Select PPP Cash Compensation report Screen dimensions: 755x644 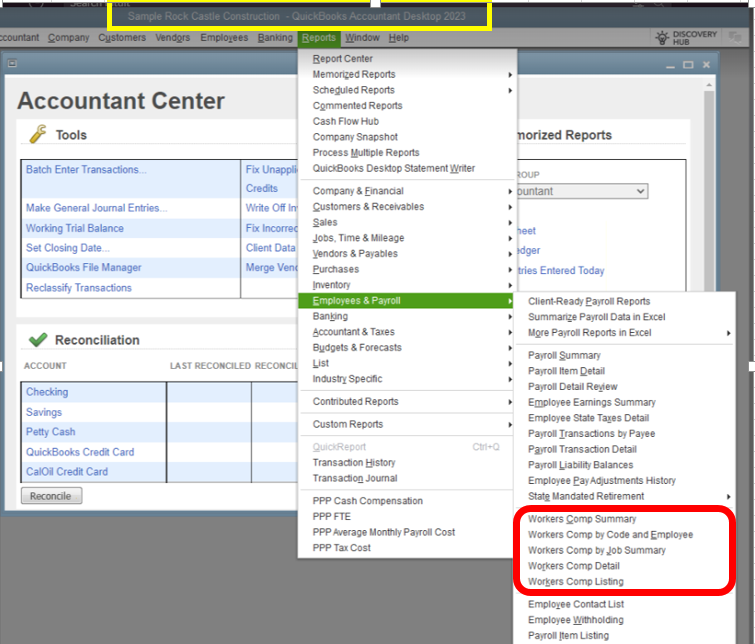point(367,501)
